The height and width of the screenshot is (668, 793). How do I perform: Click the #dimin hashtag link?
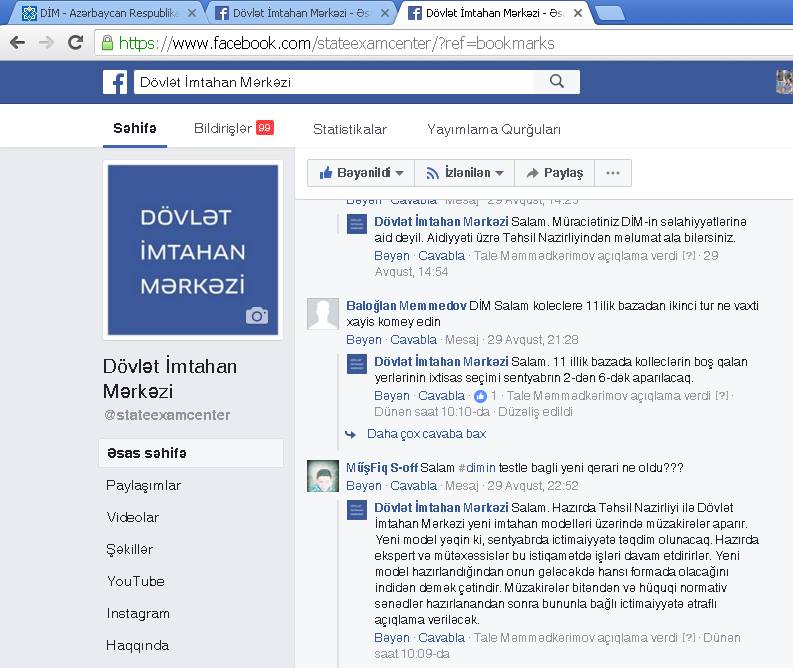[477, 468]
